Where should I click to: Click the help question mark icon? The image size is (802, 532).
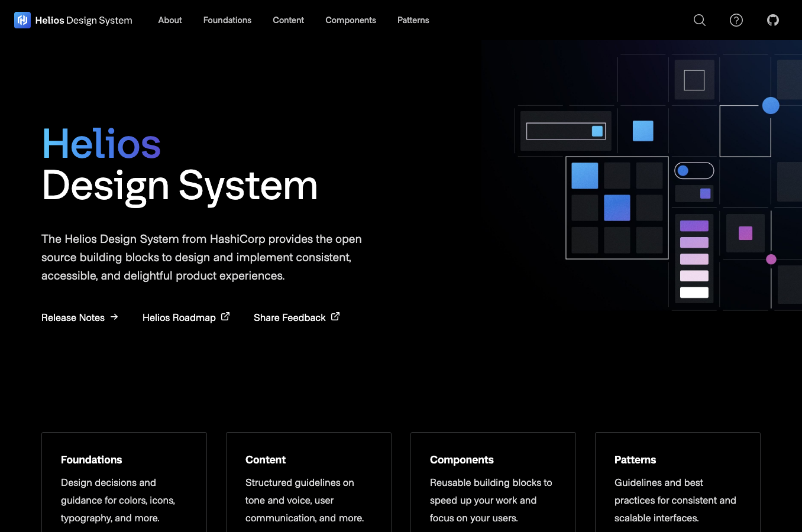coord(736,20)
